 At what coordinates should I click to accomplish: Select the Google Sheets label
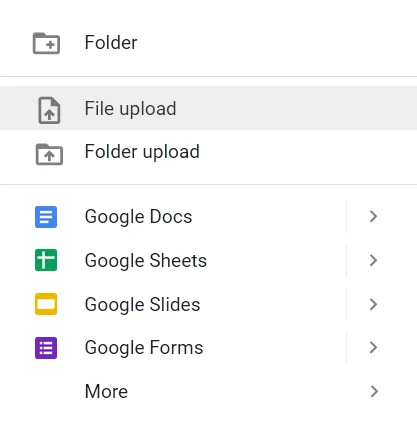pyautogui.click(x=146, y=261)
